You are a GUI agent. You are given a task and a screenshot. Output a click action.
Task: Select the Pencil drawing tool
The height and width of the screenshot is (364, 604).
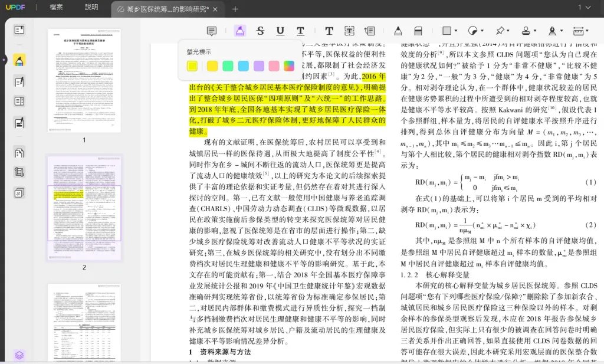click(x=398, y=31)
